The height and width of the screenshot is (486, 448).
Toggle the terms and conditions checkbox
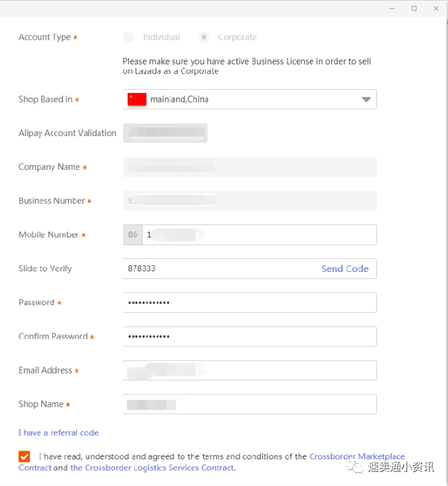(24, 456)
